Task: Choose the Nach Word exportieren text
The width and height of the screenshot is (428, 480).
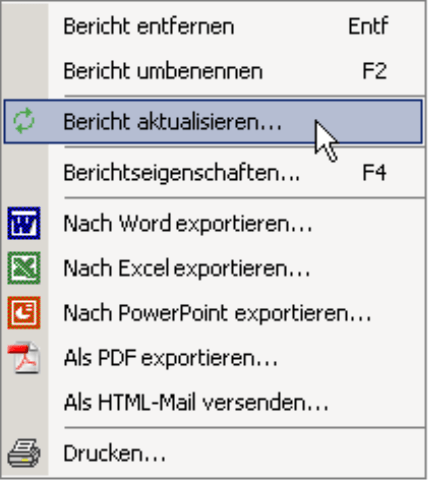Action: tap(188, 223)
